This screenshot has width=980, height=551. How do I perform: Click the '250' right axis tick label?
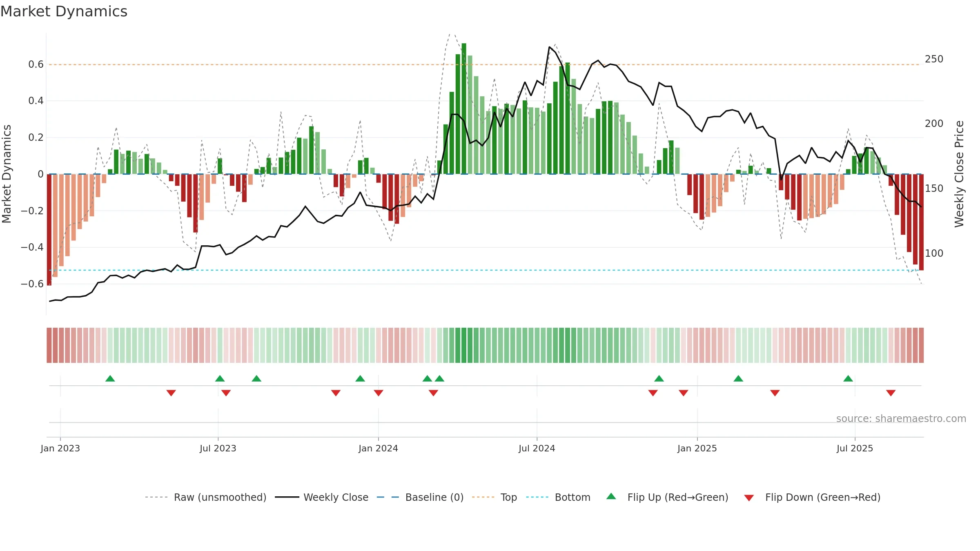tap(934, 59)
